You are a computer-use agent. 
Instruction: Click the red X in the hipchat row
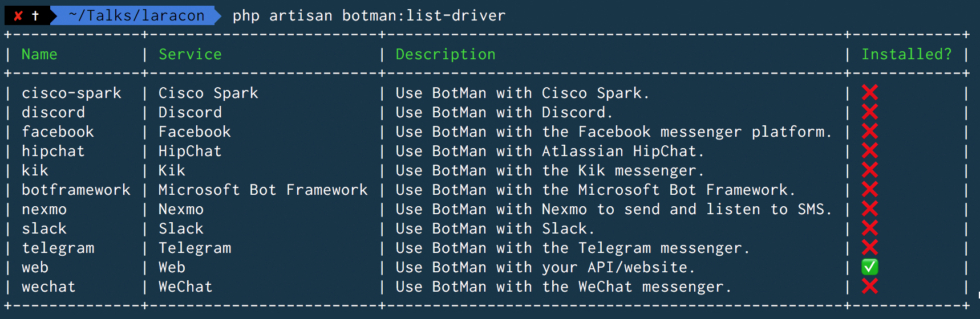tap(870, 150)
